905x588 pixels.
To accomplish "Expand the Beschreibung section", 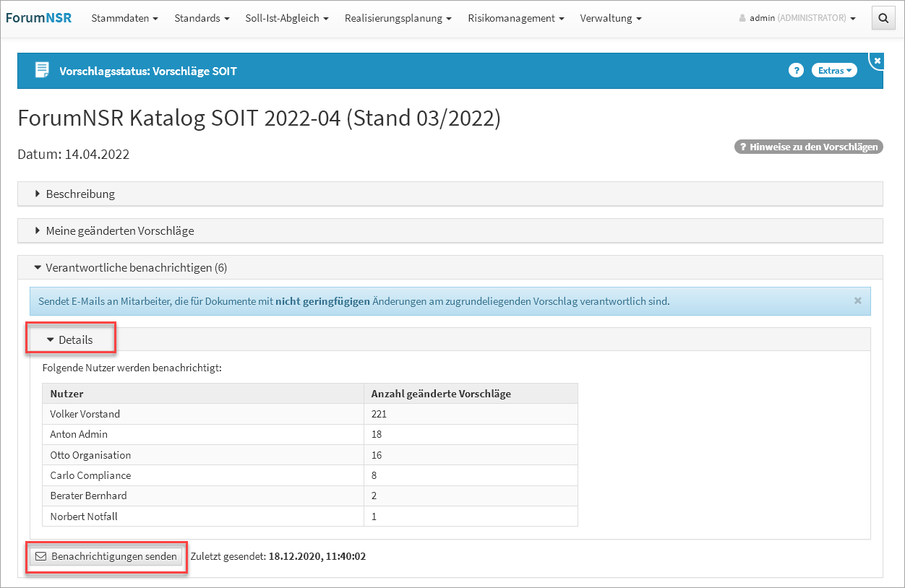I will point(80,194).
